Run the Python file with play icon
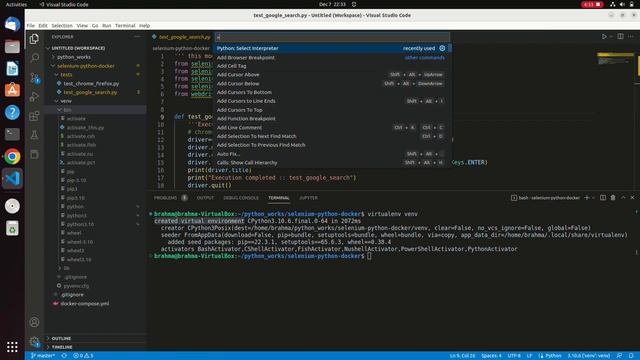 (604, 37)
